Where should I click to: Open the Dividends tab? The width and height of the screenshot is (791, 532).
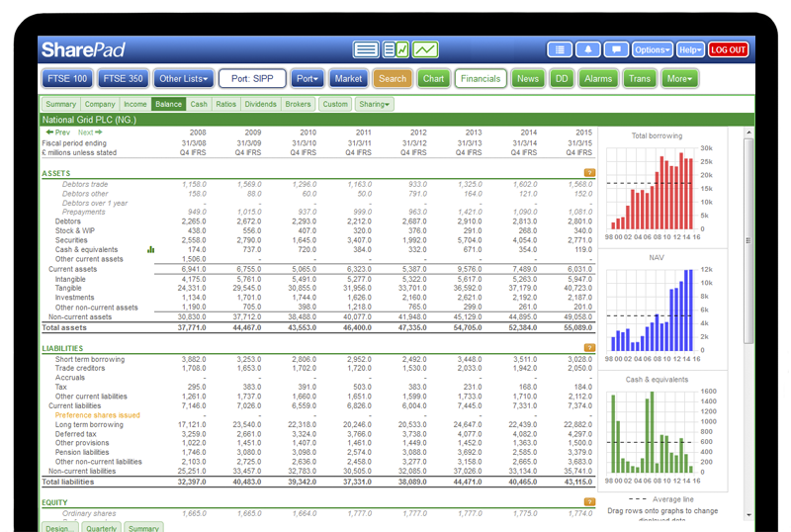click(260, 104)
